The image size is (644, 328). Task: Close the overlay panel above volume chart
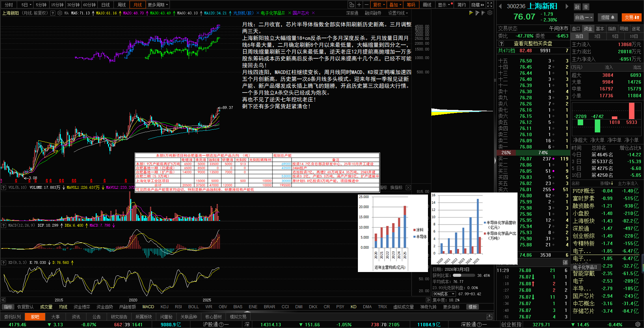(408, 187)
